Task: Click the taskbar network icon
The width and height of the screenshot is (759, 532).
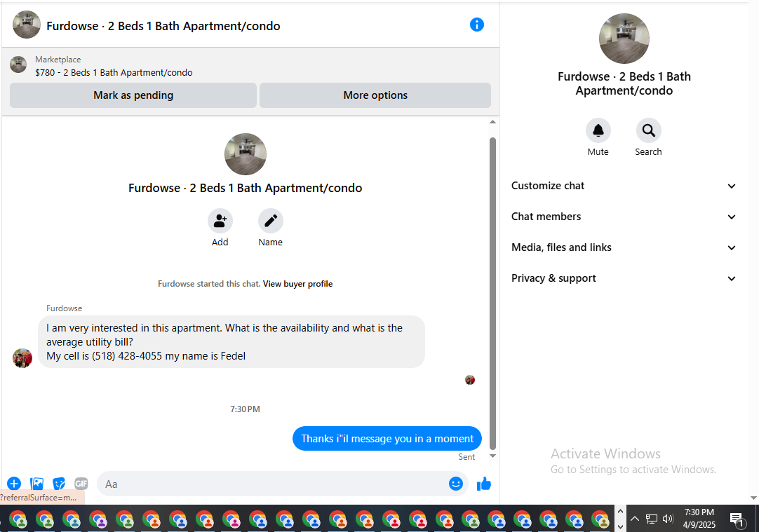Action: pyautogui.click(x=652, y=519)
